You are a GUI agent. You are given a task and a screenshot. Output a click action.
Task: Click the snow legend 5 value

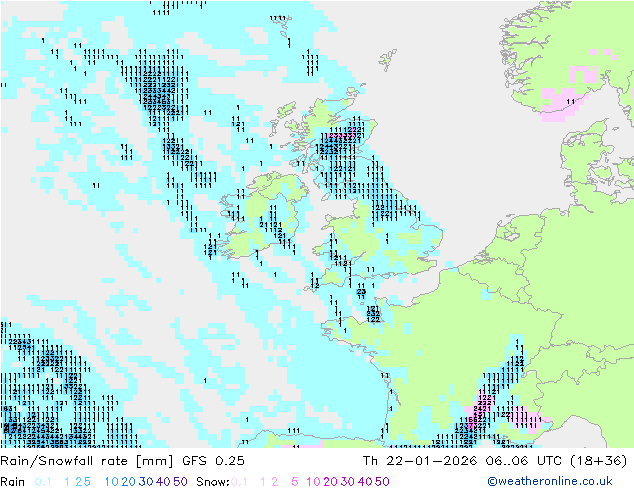(295, 482)
